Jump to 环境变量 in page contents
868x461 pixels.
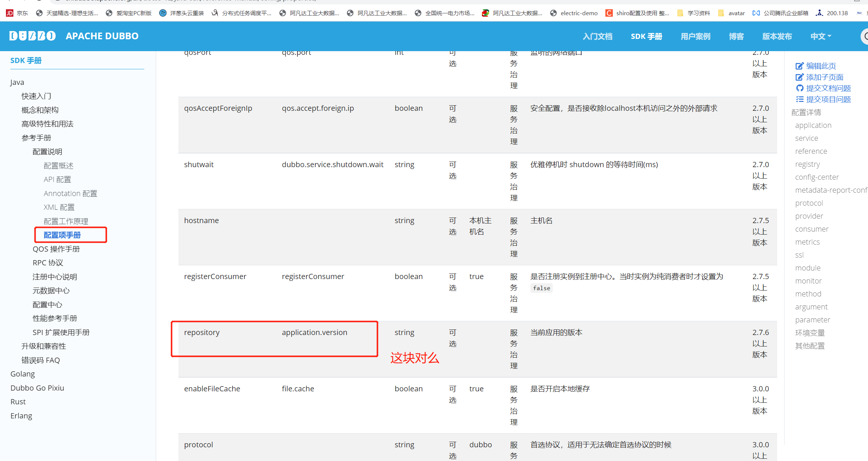810,333
